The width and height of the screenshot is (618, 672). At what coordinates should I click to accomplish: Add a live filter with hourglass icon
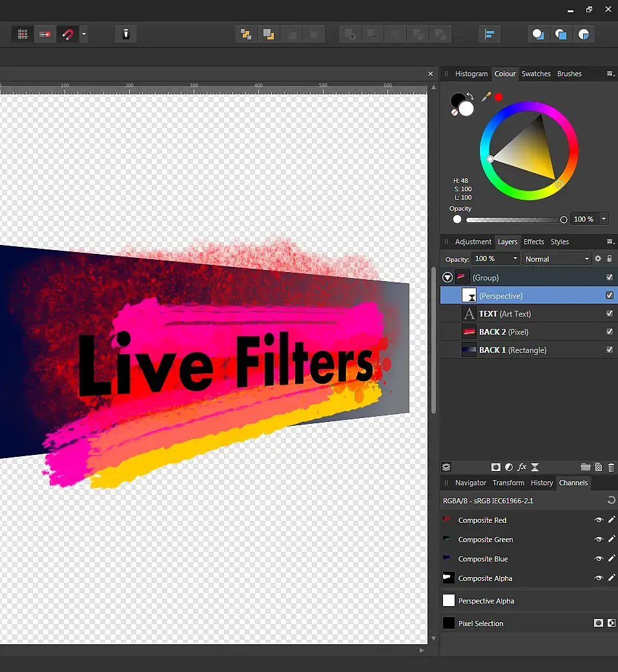[x=535, y=467]
